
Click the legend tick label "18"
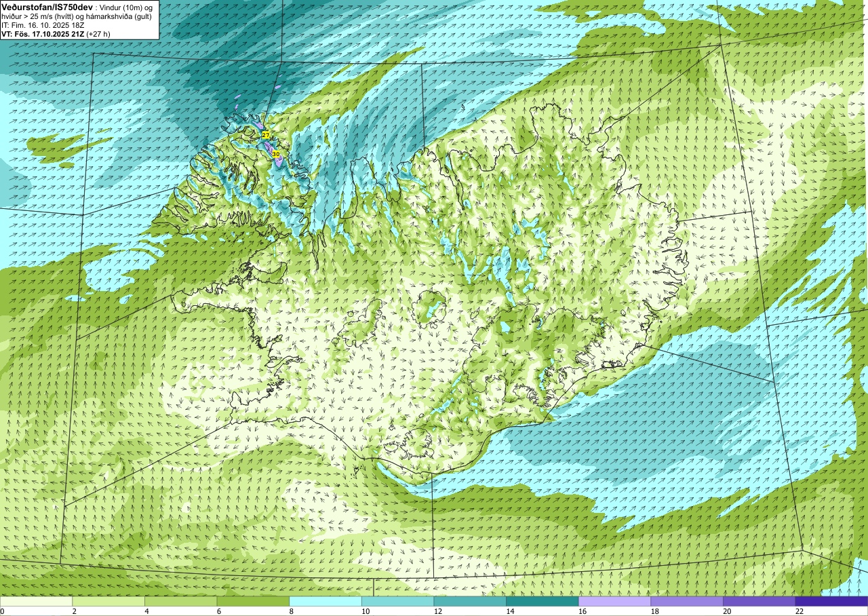654,611
